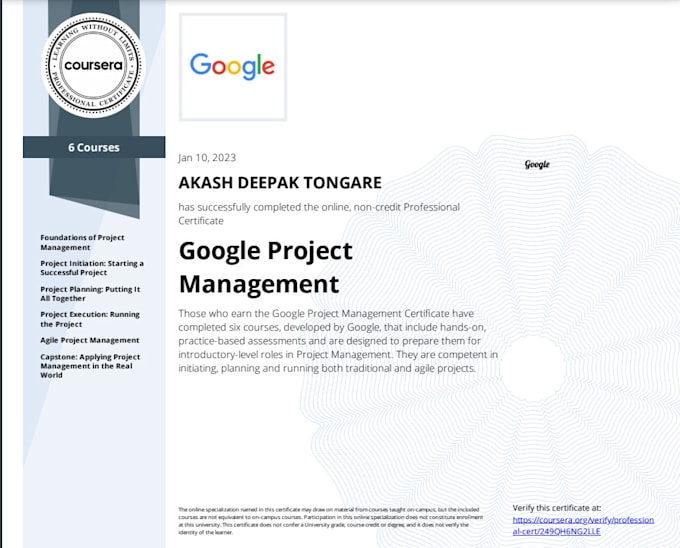Click the Google signature on the right
The width and height of the screenshot is (680, 548).
point(537,164)
